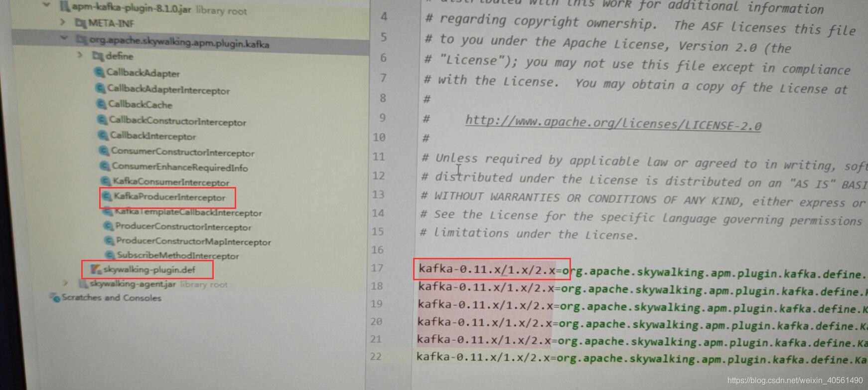The height and width of the screenshot is (390, 868).
Task: Open the CallbackAdapter class
Action: pos(143,73)
